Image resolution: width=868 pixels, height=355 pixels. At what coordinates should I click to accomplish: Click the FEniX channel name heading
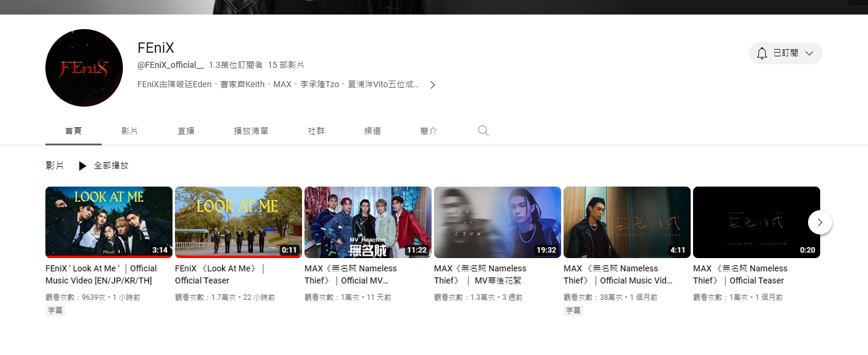(x=156, y=48)
